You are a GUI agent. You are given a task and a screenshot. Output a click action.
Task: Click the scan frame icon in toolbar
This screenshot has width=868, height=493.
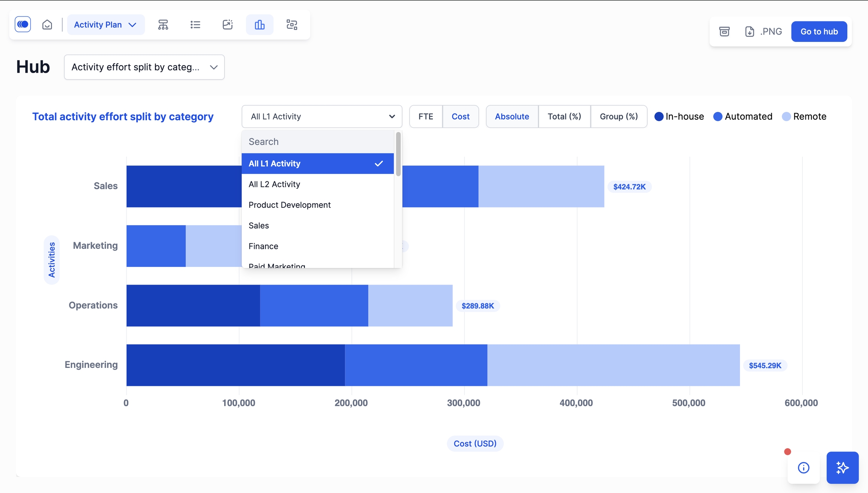pyautogui.click(x=292, y=25)
